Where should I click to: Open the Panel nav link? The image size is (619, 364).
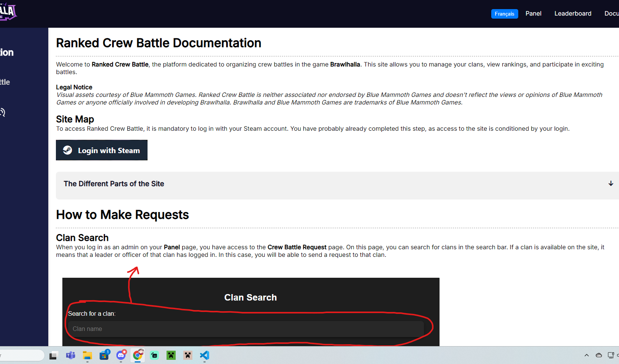click(x=533, y=13)
